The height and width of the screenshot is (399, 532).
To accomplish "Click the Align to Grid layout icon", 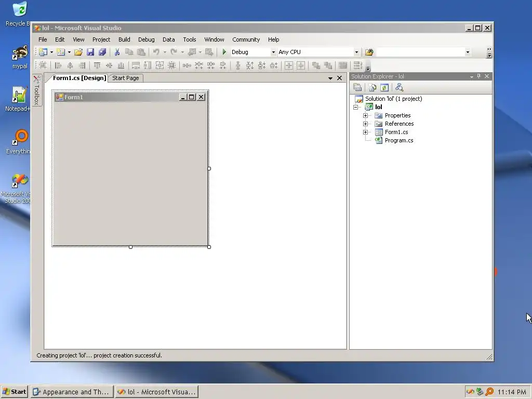I will tap(43, 65).
